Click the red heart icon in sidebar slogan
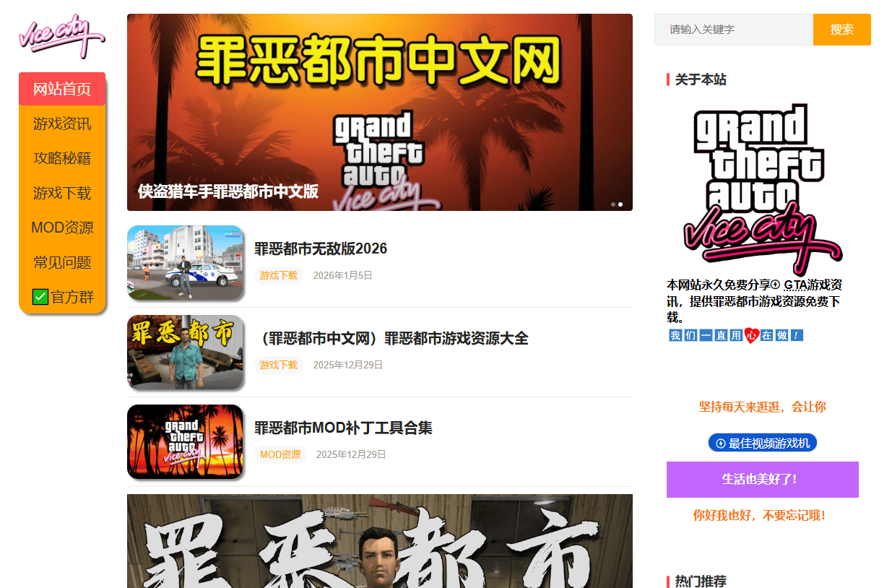 (x=751, y=335)
